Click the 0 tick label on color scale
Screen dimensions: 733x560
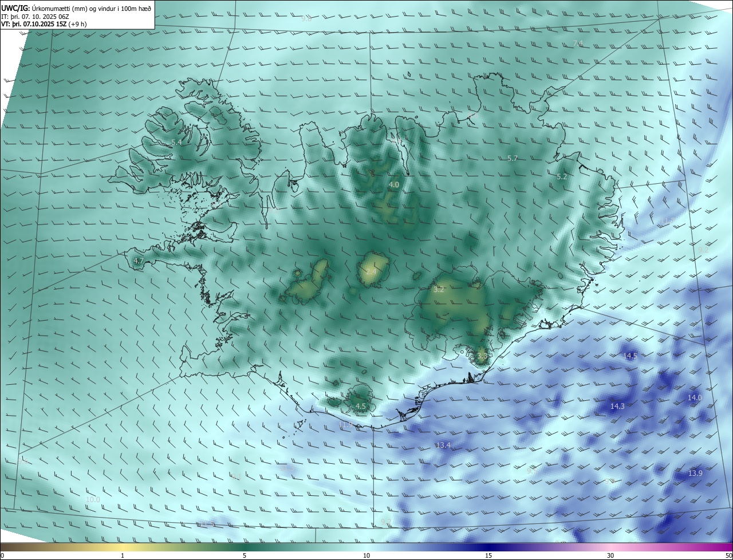(x=2, y=555)
